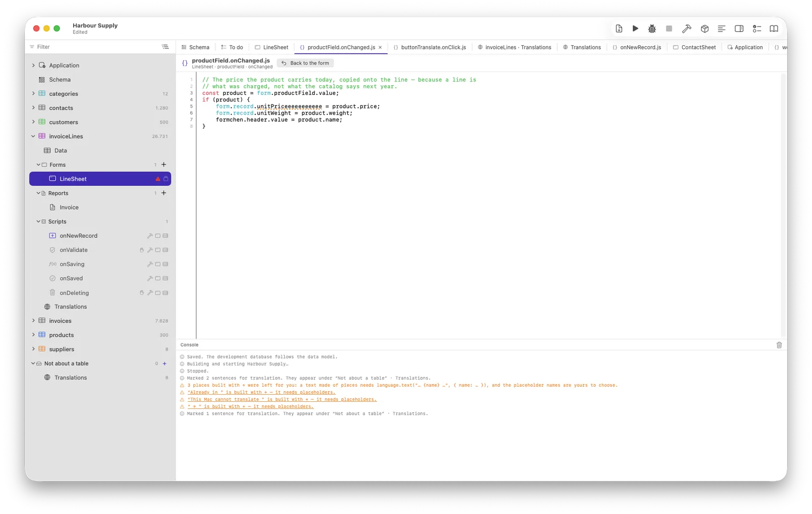Click the lock icon on LineSheet row

[x=165, y=179]
